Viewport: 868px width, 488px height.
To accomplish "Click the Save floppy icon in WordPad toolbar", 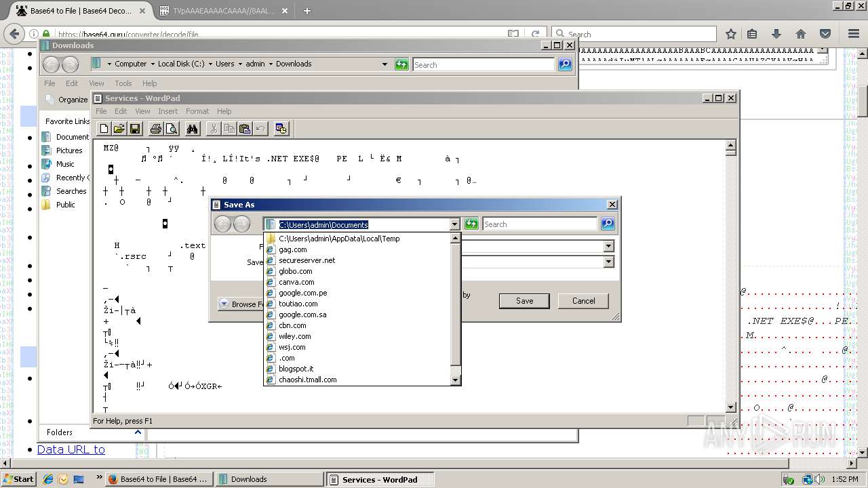I will pos(134,129).
